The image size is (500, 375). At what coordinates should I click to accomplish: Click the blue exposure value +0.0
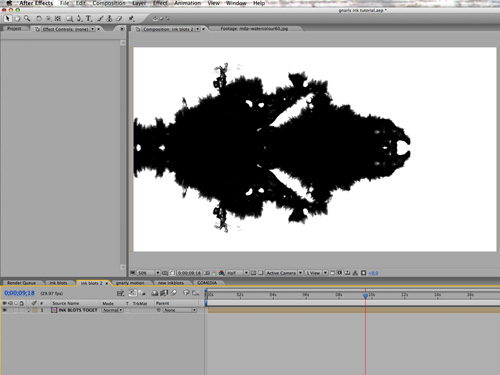373,273
